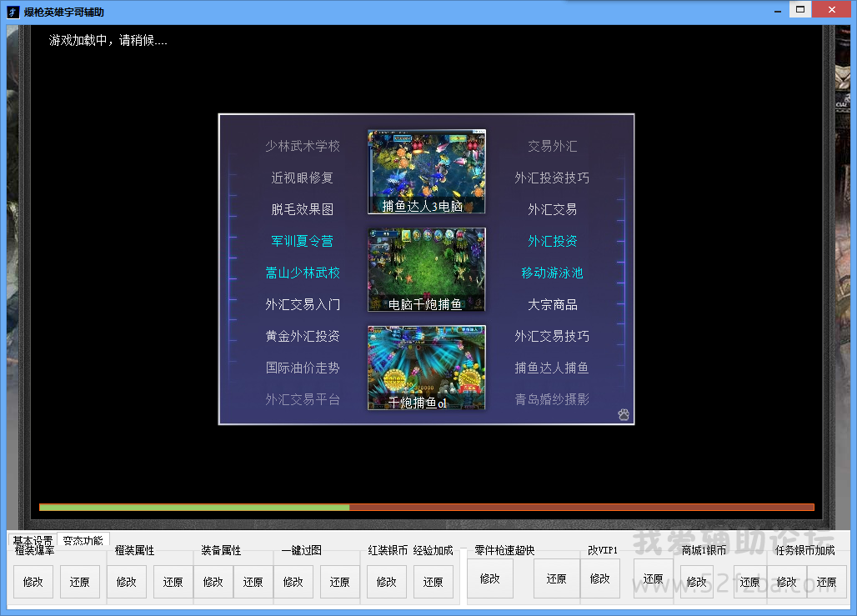Click the 游戏加载中，请稍候 loading message

pyautogui.click(x=108, y=41)
